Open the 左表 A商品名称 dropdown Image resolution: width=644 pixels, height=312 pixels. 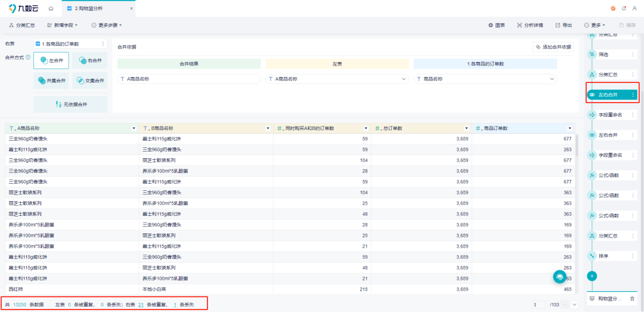coord(337,79)
